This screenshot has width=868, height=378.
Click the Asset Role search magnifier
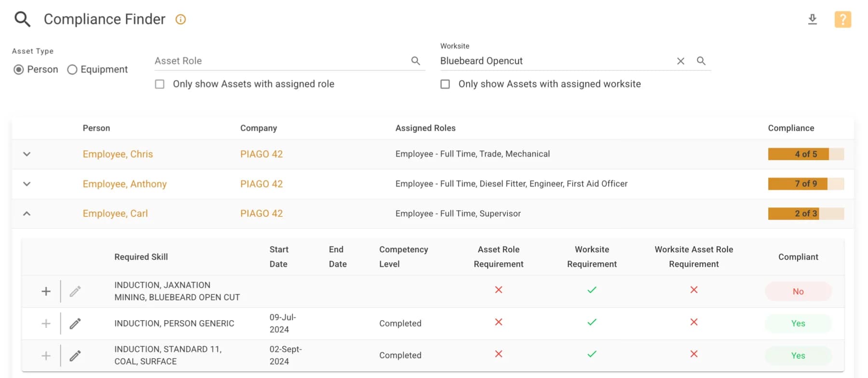pyautogui.click(x=416, y=61)
